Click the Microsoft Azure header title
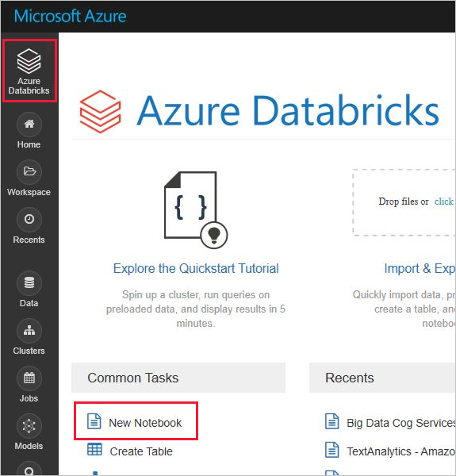This screenshot has width=456, height=476. pyautogui.click(x=70, y=16)
